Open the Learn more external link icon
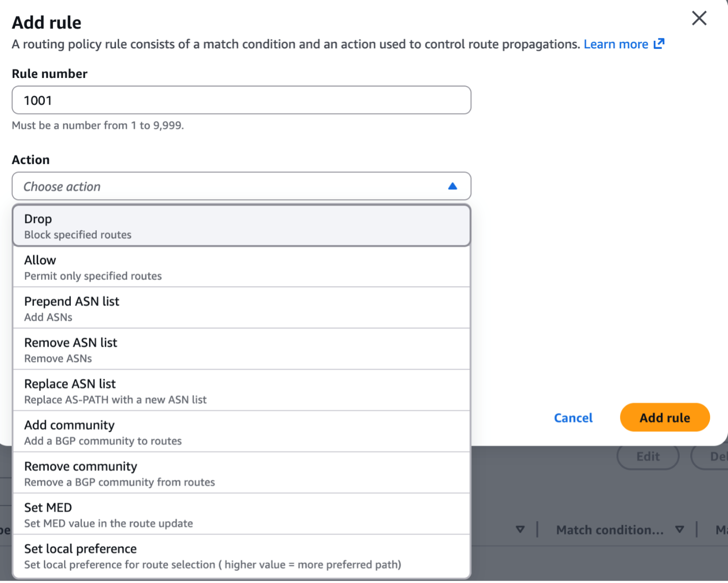The height and width of the screenshot is (583, 728). tap(659, 44)
